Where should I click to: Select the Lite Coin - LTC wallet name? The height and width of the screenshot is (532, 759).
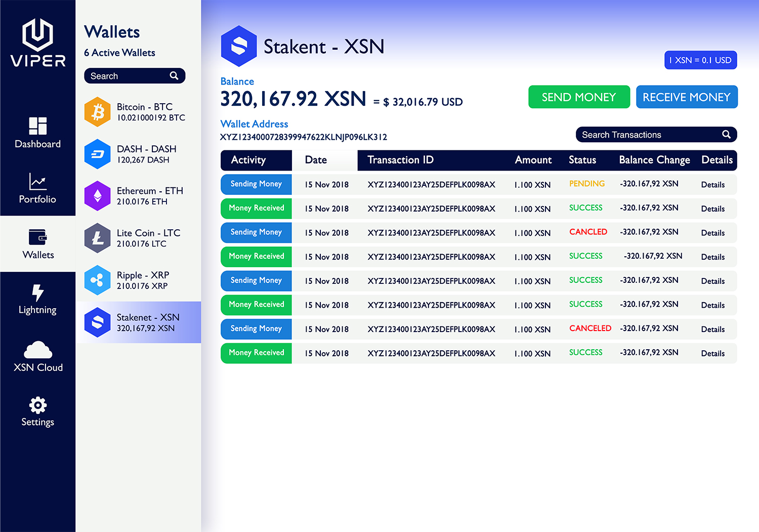[148, 233]
